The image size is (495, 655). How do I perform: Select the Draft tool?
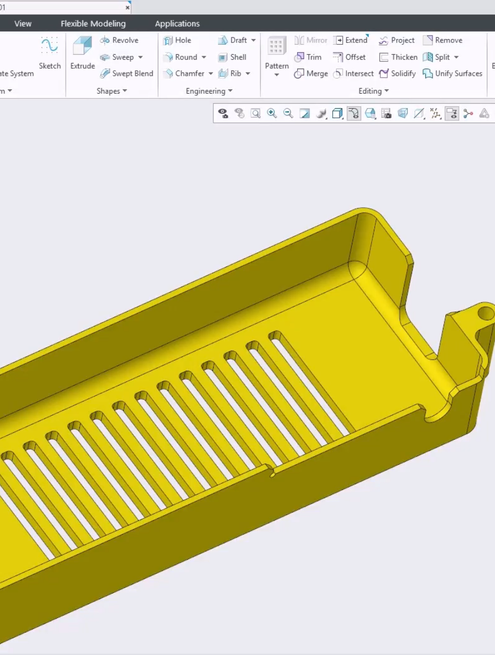point(233,40)
